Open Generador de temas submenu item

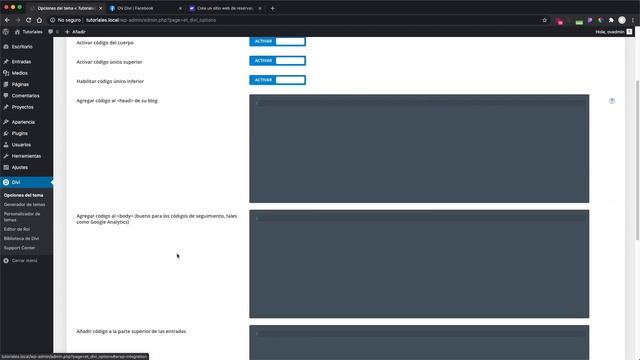pyautogui.click(x=24, y=204)
